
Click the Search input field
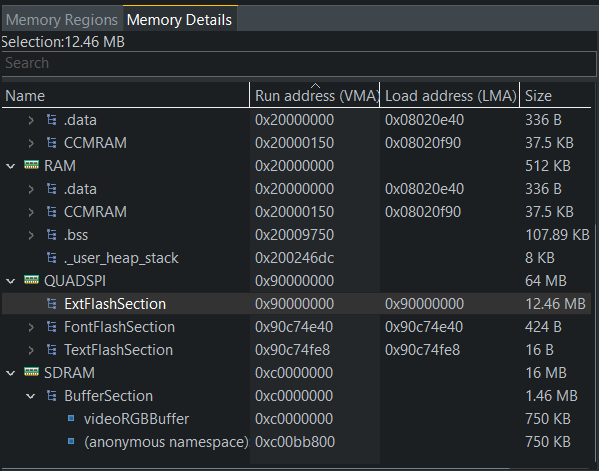click(299, 63)
